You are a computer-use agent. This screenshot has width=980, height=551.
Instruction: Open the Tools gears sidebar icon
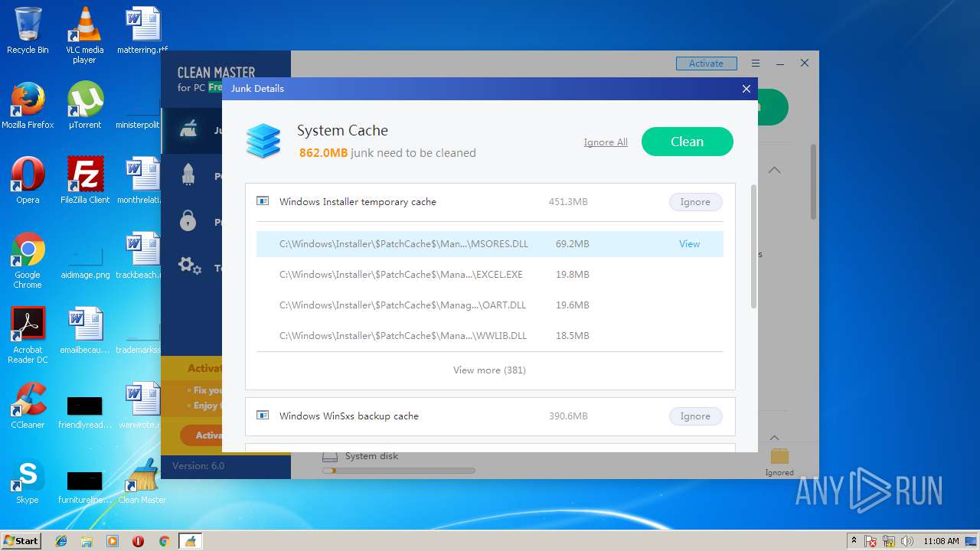pyautogui.click(x=189, y=266)
